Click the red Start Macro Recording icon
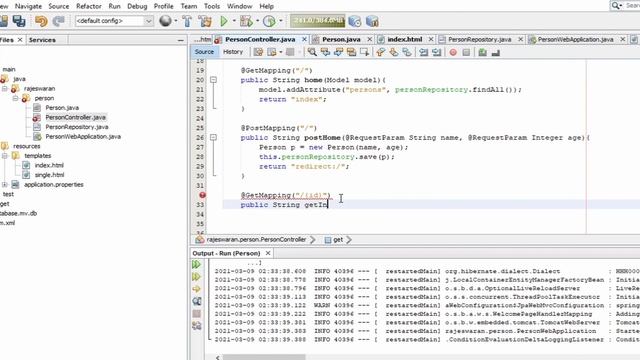The width and height of the screenshot is (640, 360). point(453,52)
